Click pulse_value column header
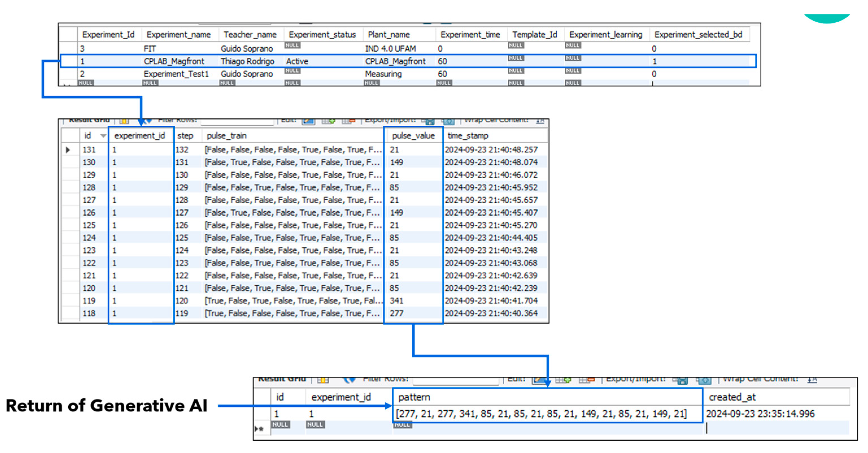 [x=413, y=136]
